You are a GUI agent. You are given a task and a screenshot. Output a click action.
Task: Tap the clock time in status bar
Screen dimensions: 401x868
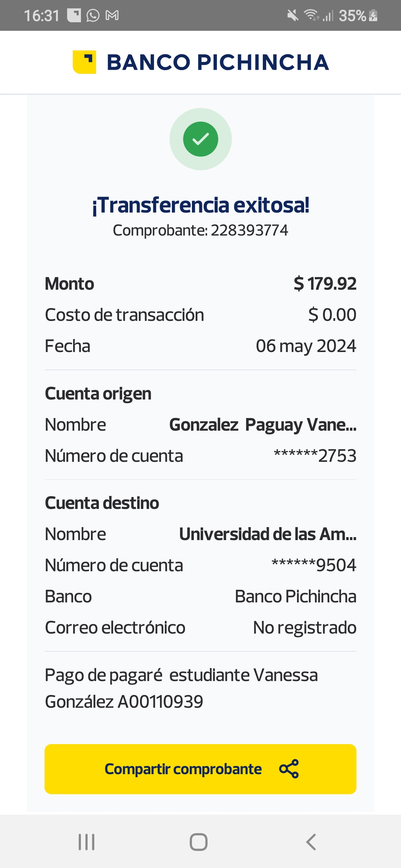coord(42,16)
